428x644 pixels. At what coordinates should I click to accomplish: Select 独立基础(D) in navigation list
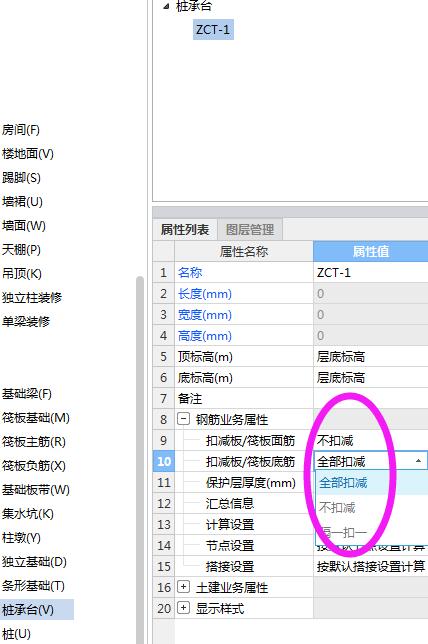pyautogui.click(x=34, y=562)
